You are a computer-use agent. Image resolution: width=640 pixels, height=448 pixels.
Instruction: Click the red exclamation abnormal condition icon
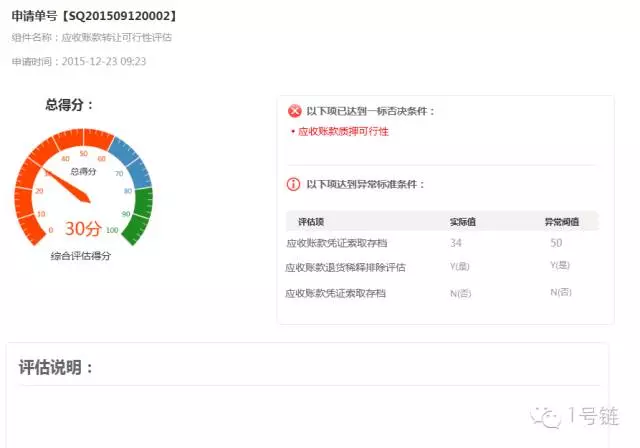(x=294, y=184)
